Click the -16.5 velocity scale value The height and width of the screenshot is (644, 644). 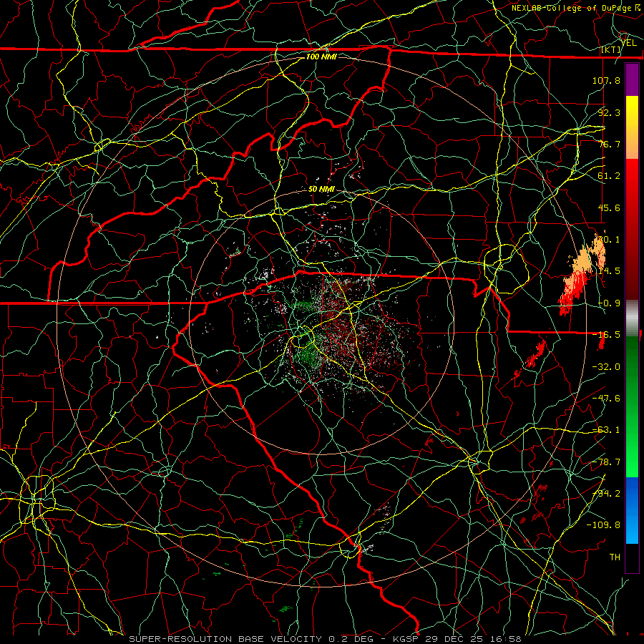pos(606,335)
